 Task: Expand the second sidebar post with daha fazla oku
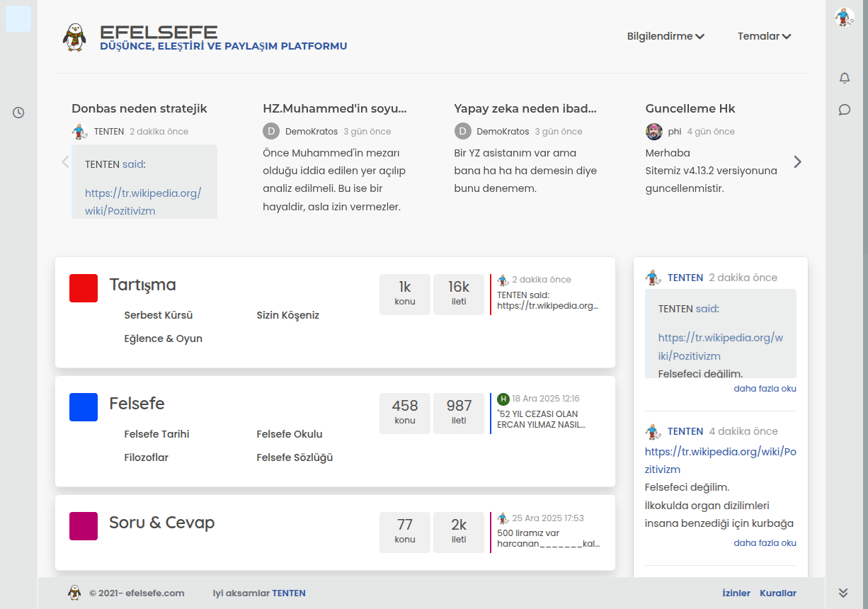765,543
